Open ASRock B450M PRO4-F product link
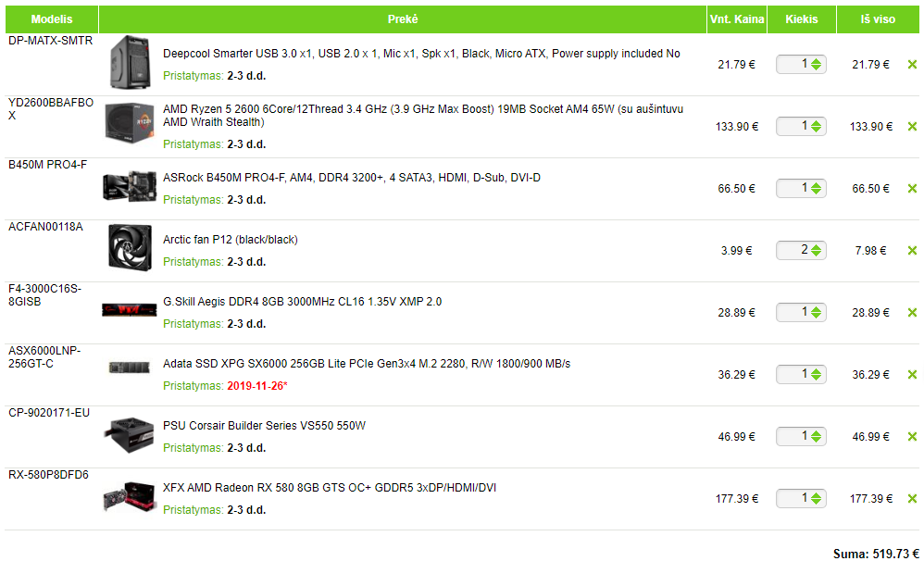The width and height of the screenshot is (924, 586). coord(351,178)
